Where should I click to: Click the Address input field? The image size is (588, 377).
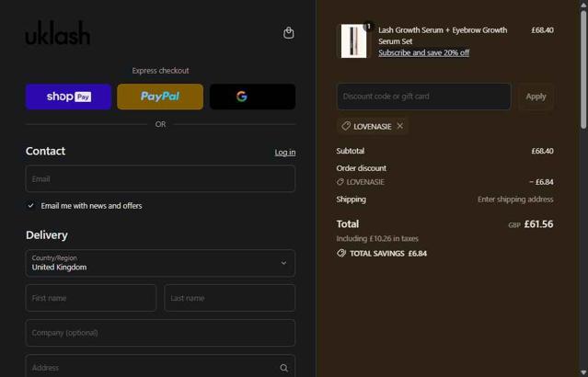coord(160,367)
